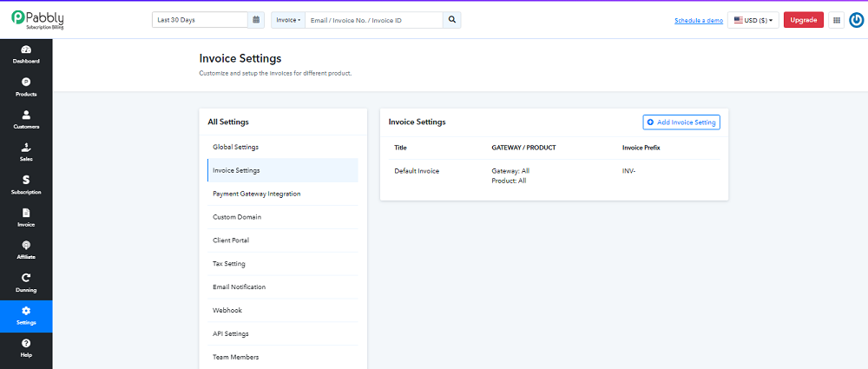Open the Custom Domain settings

(283, 217)
